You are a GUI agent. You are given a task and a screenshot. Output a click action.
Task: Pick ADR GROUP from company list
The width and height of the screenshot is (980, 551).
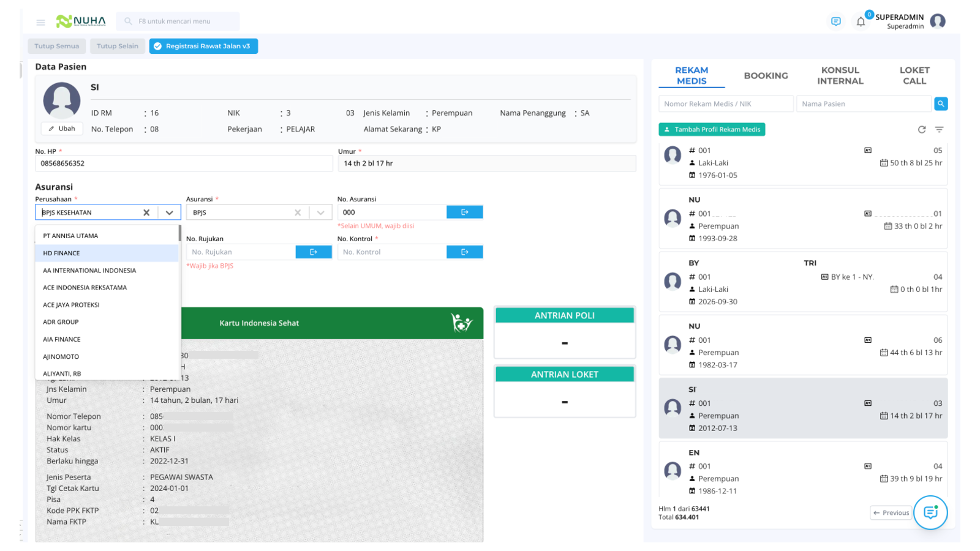click(107, 321)
